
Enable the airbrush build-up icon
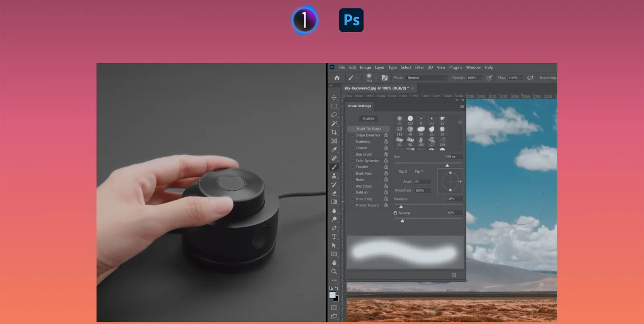530,78
